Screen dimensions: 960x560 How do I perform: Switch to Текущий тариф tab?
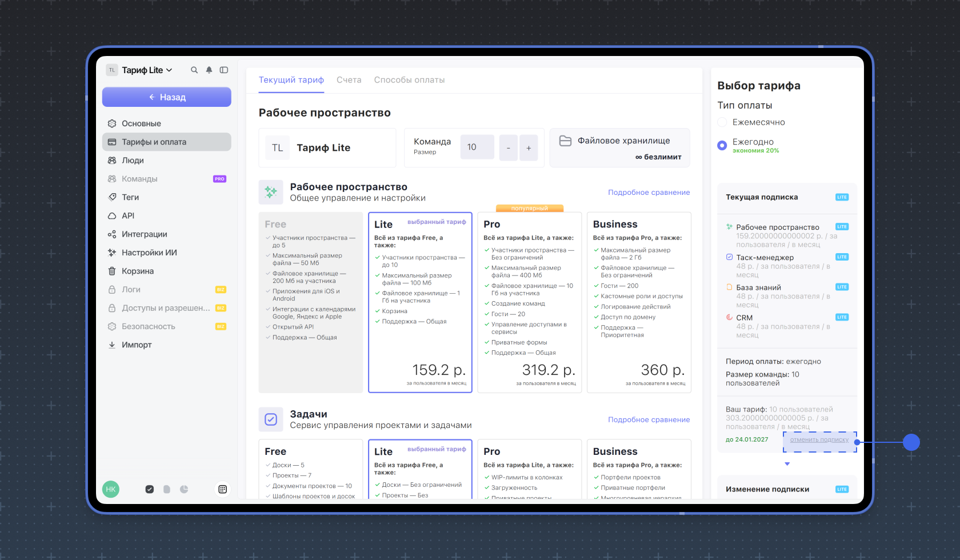pyautogui.click(x=291, y=80)
